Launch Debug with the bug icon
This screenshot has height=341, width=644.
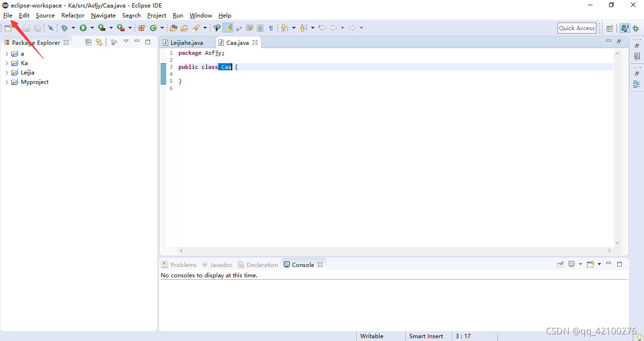(x=64, y=28)
